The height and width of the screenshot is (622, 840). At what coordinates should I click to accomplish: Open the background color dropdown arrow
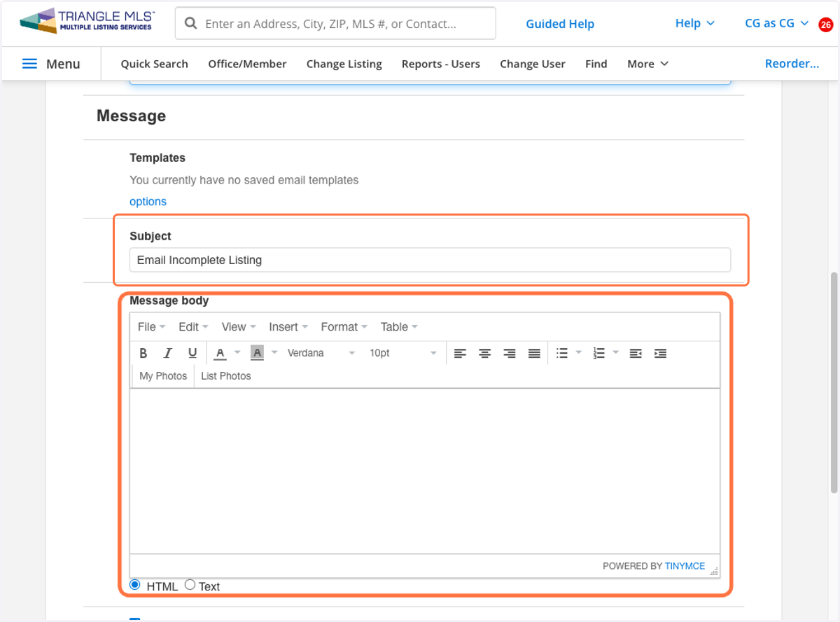click(274, 353)
